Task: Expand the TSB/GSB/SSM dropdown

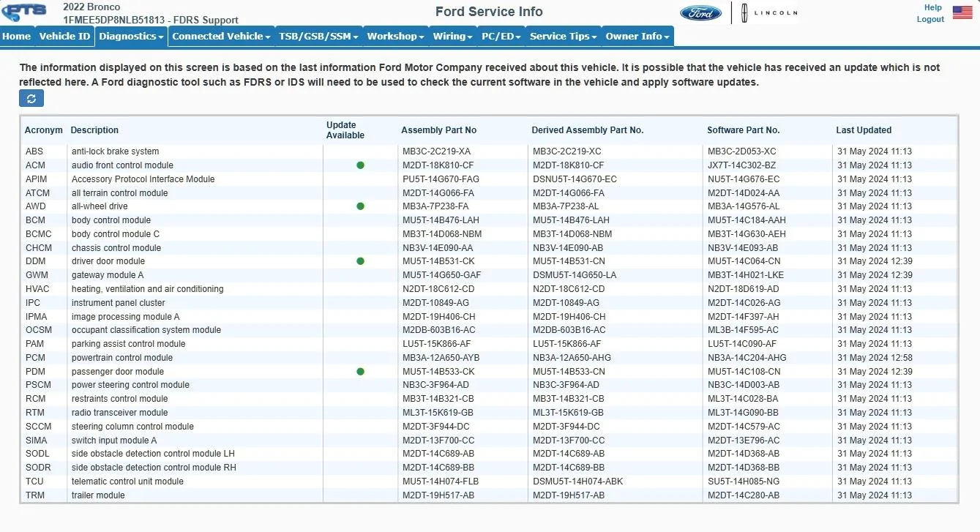Action: coord(318,36)
